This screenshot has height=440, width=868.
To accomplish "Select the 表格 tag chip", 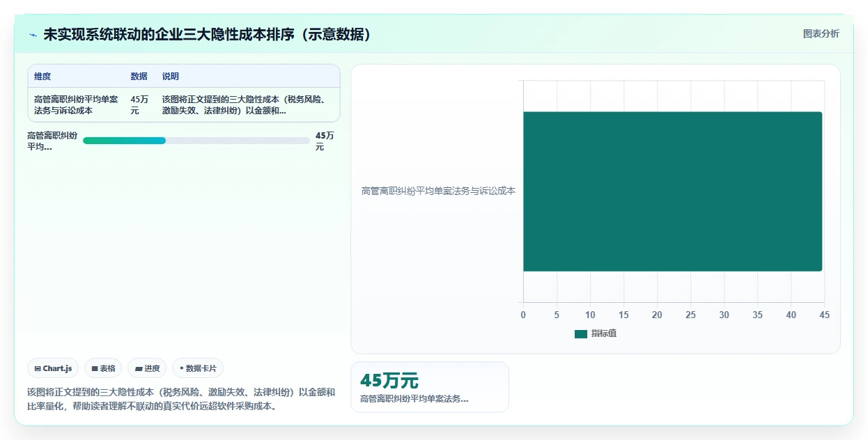I will [103, 368].
